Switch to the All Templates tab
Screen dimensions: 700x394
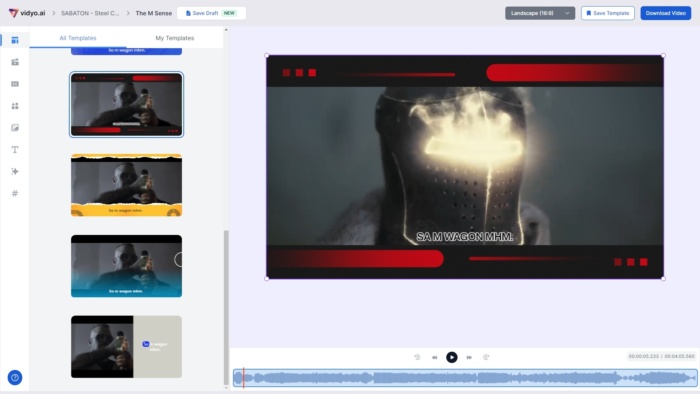point(78,38)
